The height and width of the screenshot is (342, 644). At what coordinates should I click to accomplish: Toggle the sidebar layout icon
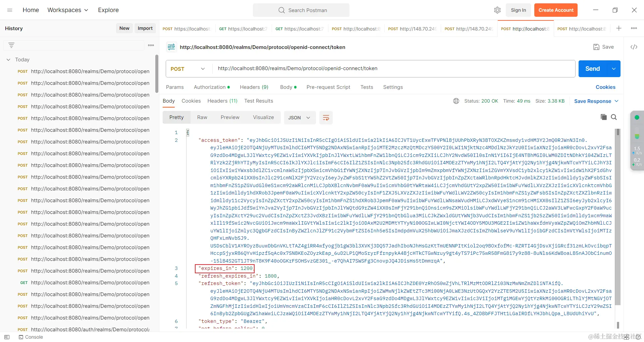[7, 337]
